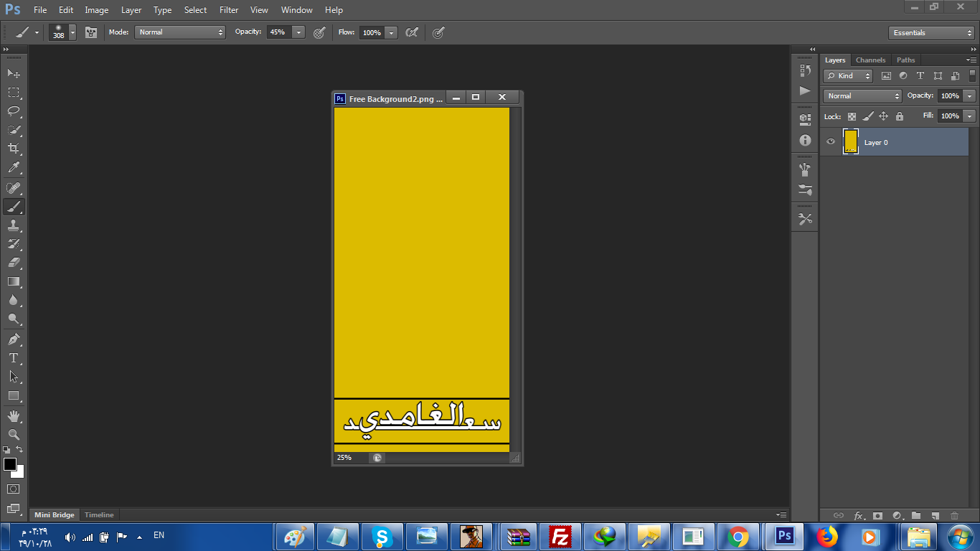Select the Crop tool
This screenshot has width=980, height=551.
coord(14,149)
